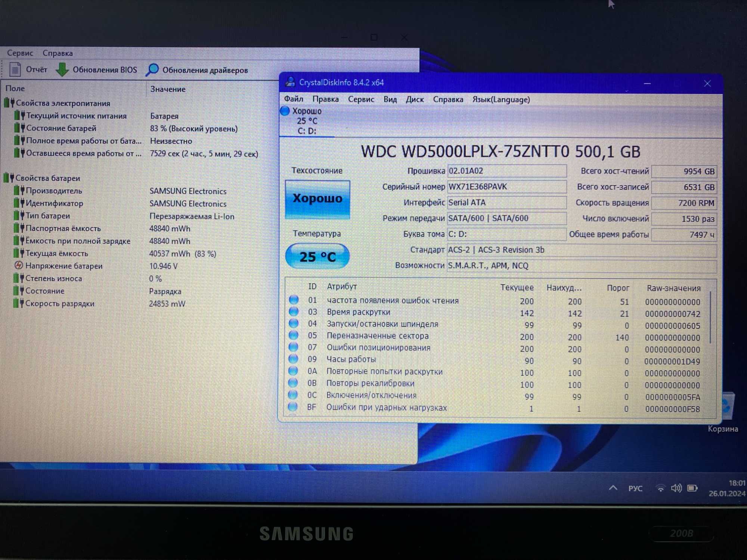Click status circle for attribute 0A row
The image size is (747, 560).
pos(293,371)
